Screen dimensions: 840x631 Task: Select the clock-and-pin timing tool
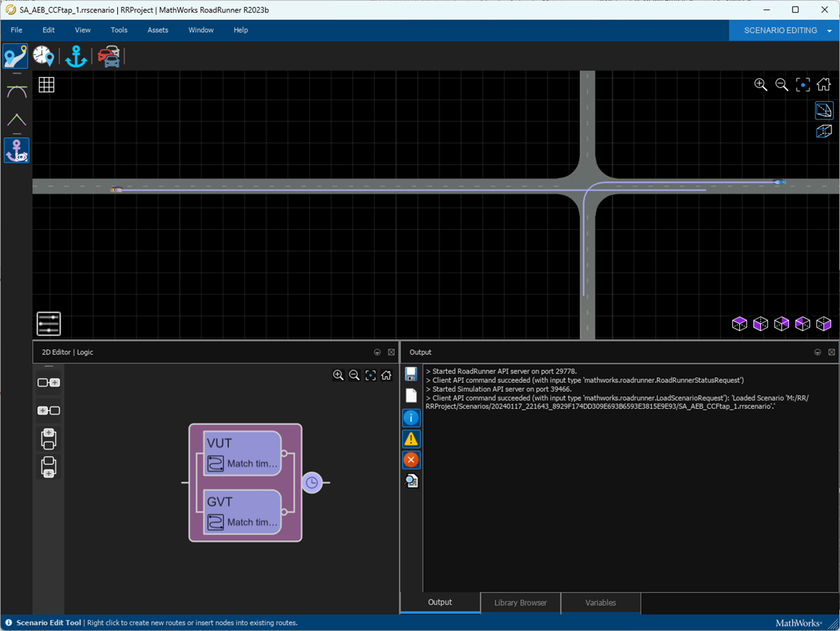tap(43, 56)
